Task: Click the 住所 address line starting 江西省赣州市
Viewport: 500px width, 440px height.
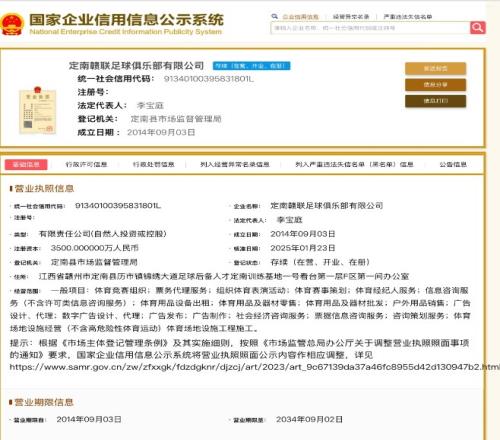Action: 224,276
